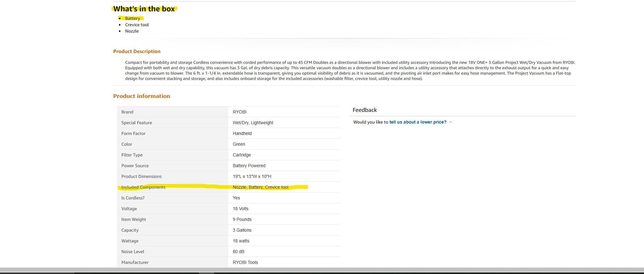Click the "Color" row label
The image size is (644, 274).
tap(127, 144)
